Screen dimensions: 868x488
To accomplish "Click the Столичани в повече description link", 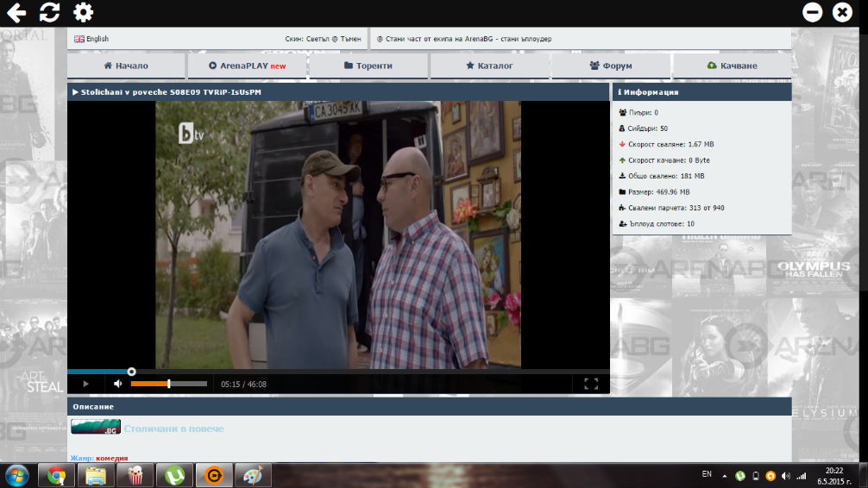I will (x=173, y=429).
